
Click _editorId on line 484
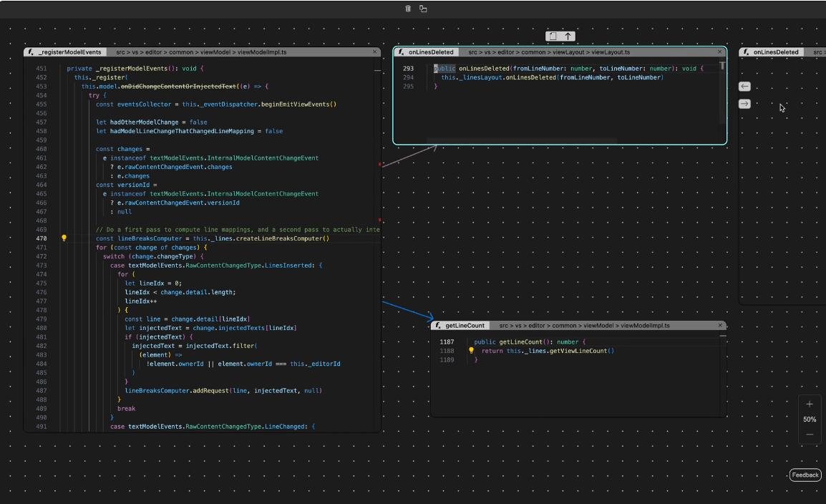point(324,364)
